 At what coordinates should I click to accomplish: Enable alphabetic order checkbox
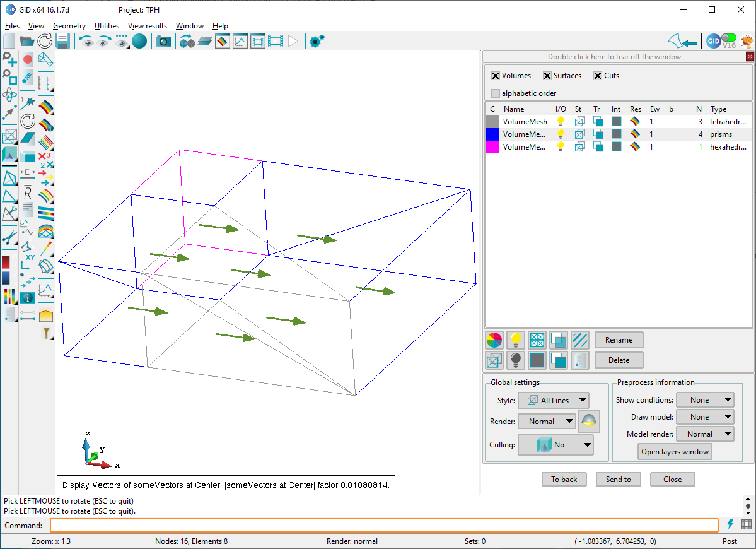click(496, 93)
